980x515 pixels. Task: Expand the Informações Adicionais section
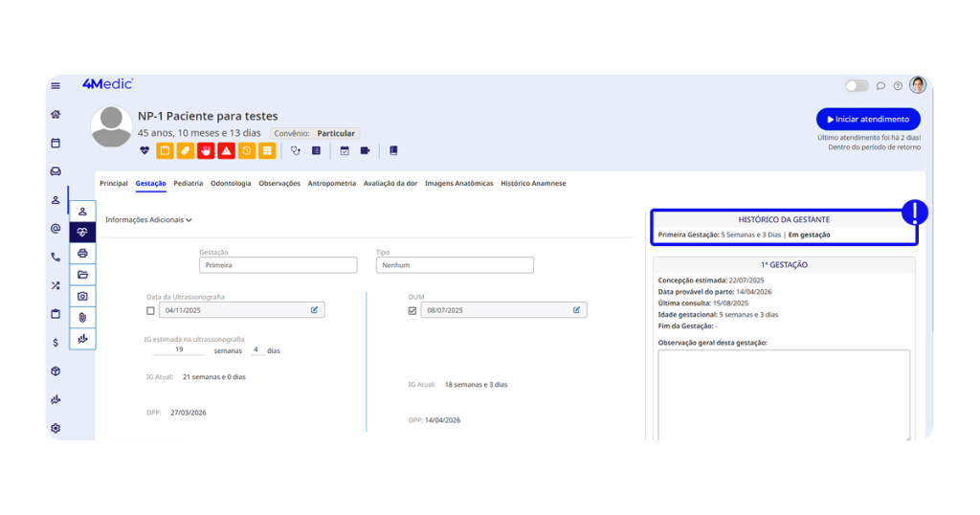tap(148, 220)
